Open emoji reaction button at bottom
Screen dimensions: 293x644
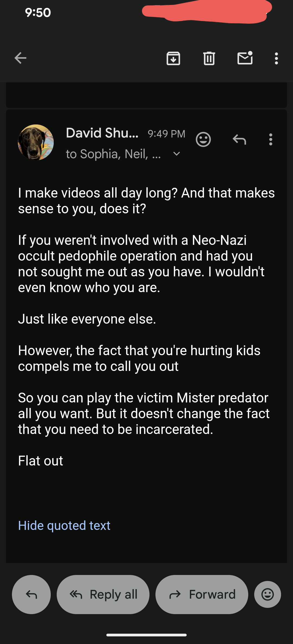267,594
